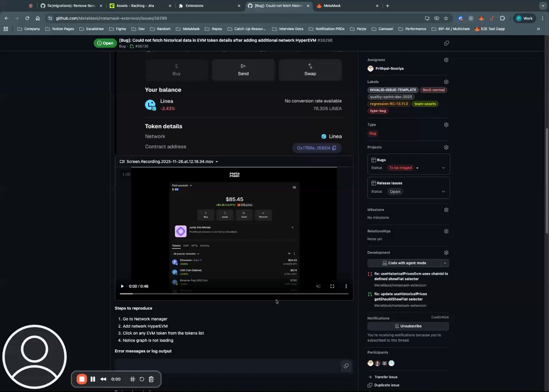Click the team-assets label

425,104
